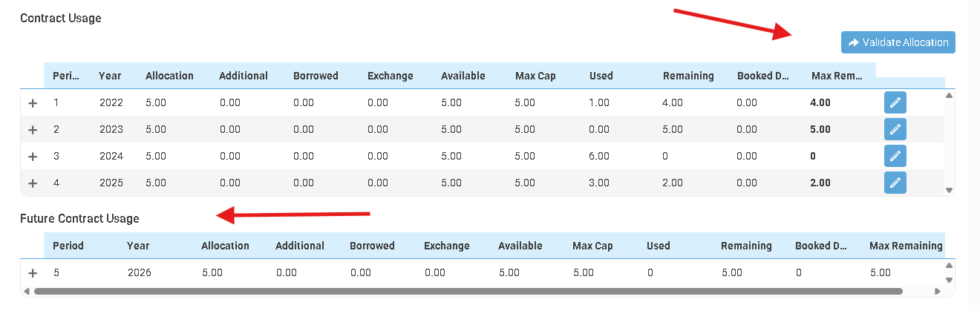Image resolution: width=980 pixels, height=311 pixels.
Task: Expand the 2025 contract usage row
Action: [32, 183]
